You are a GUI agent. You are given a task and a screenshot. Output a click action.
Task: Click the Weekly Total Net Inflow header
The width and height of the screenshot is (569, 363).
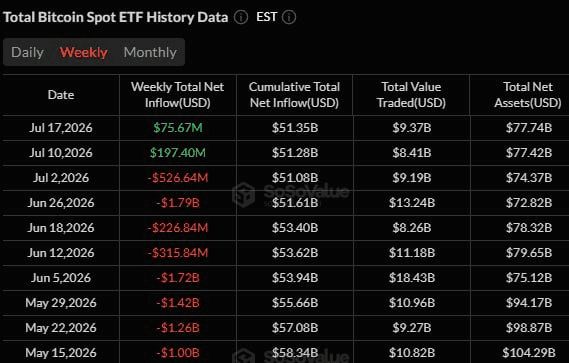click(177, 95)
